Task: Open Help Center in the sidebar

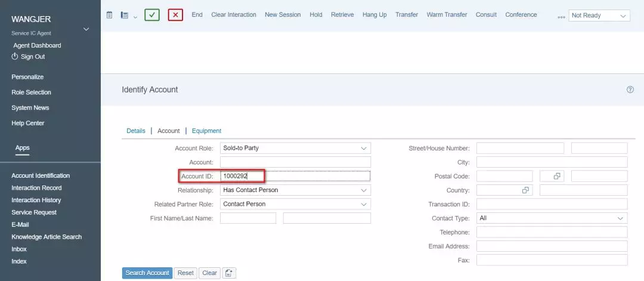Action: click(28, 123)
